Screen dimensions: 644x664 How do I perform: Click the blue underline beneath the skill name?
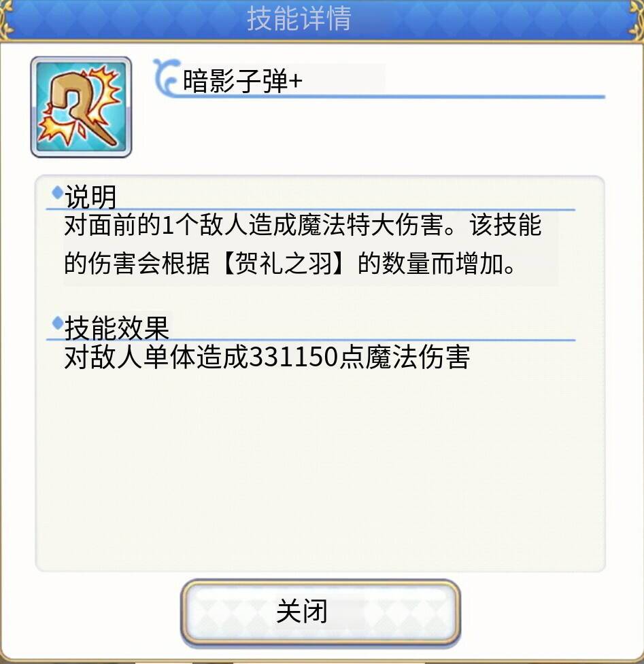point(388,97)
